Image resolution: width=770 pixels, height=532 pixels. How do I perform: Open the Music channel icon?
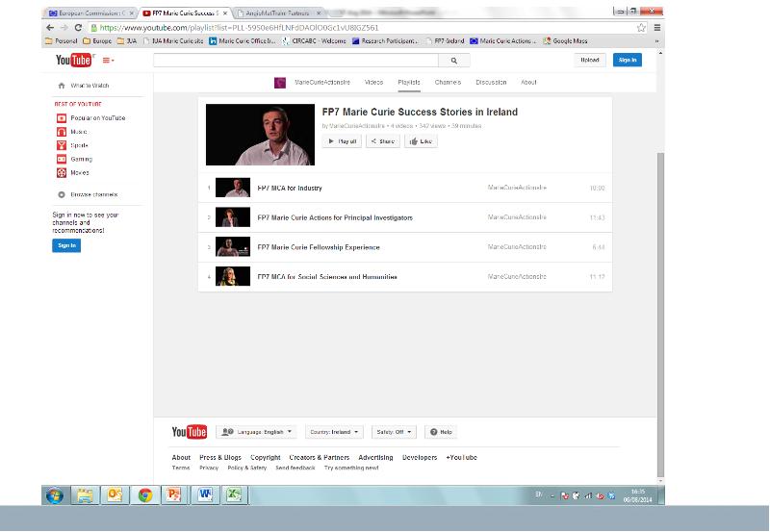coord(62,132)
